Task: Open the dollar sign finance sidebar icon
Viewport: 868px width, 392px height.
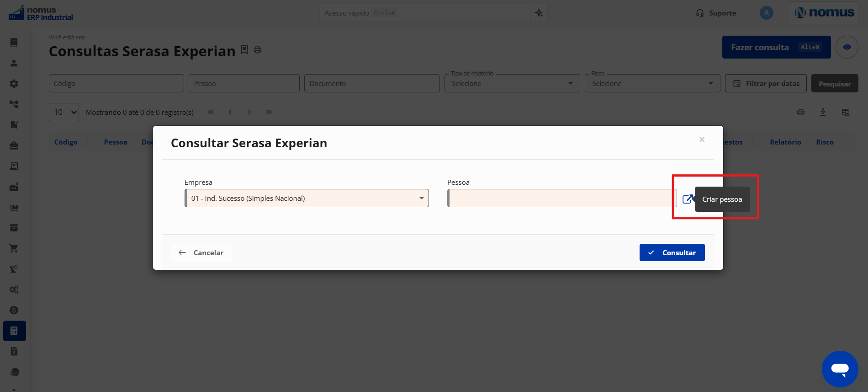Action: click(x=14, y=310)
